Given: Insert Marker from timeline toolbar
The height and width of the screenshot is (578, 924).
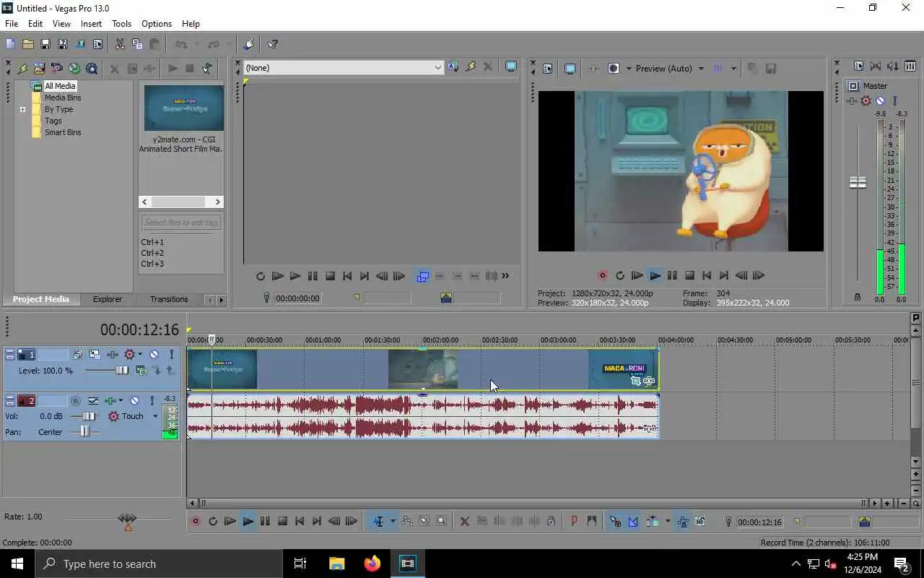Looking at the screenshot, I should click(575, 521).
